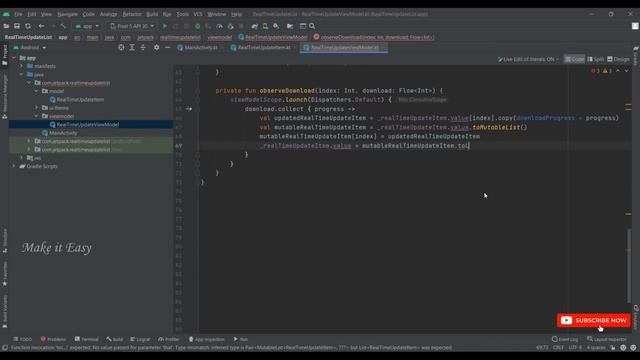640x360 pixels.
Task: Click the Profile app gauge icon
Action: 220,26
